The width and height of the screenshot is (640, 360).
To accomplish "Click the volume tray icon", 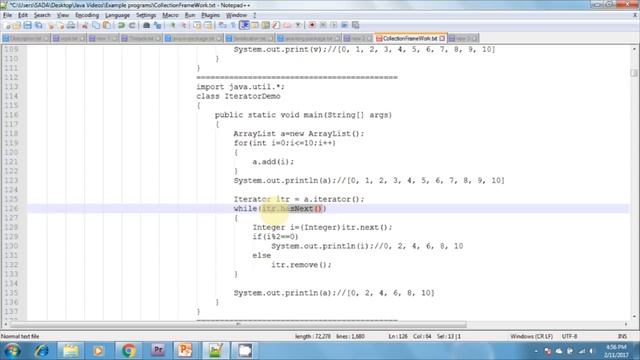I will (591, 351).
